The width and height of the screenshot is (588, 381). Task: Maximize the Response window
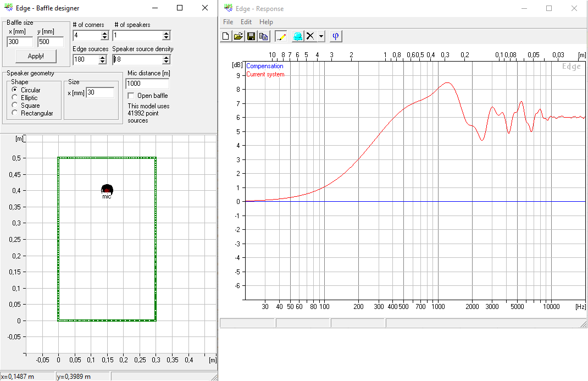point(549,8)
